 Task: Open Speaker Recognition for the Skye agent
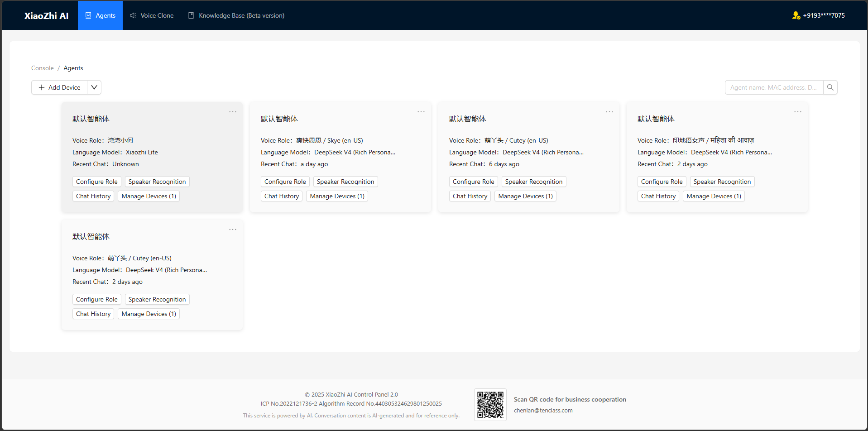coord(345,182)
